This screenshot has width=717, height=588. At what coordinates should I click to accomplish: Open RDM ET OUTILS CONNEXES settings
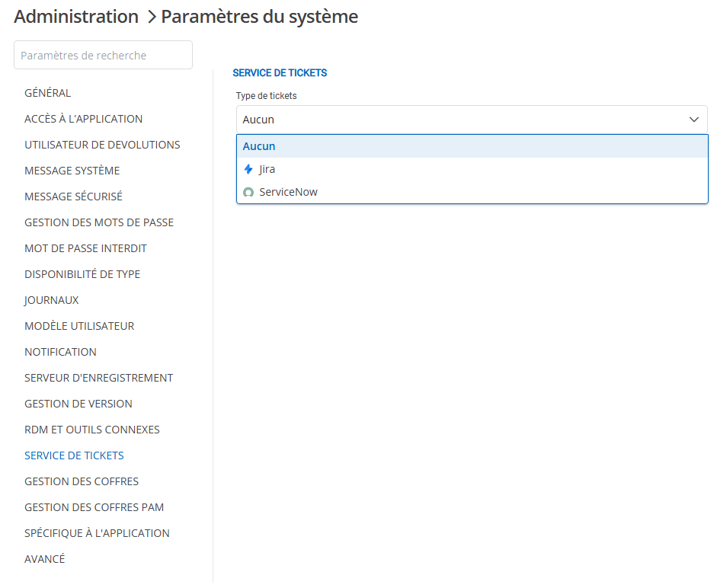point(92,429)
